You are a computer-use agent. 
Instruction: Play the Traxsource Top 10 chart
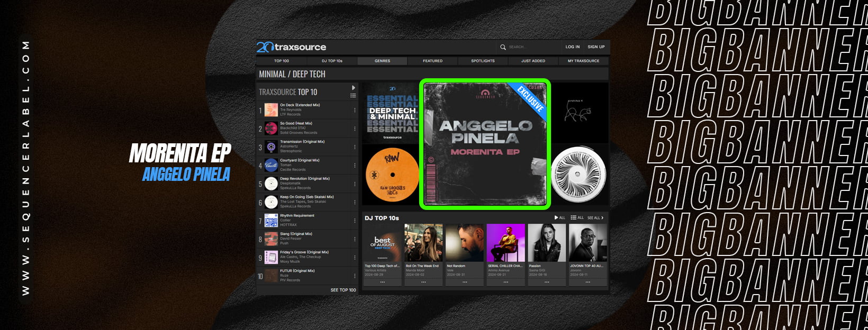point(354,88)
